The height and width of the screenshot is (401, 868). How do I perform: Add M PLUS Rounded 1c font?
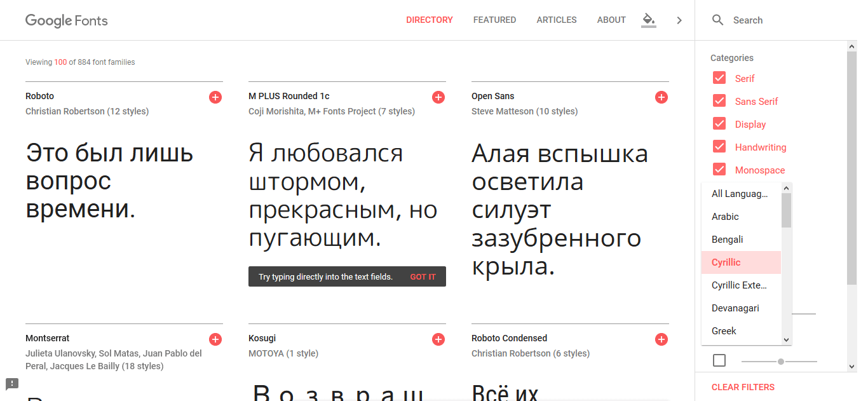[x=438, y=97]
